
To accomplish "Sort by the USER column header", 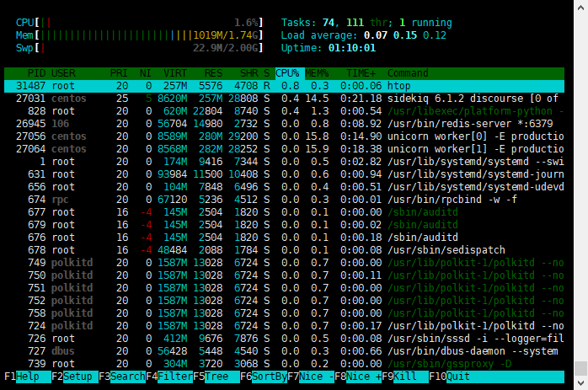I will (63, 73).
